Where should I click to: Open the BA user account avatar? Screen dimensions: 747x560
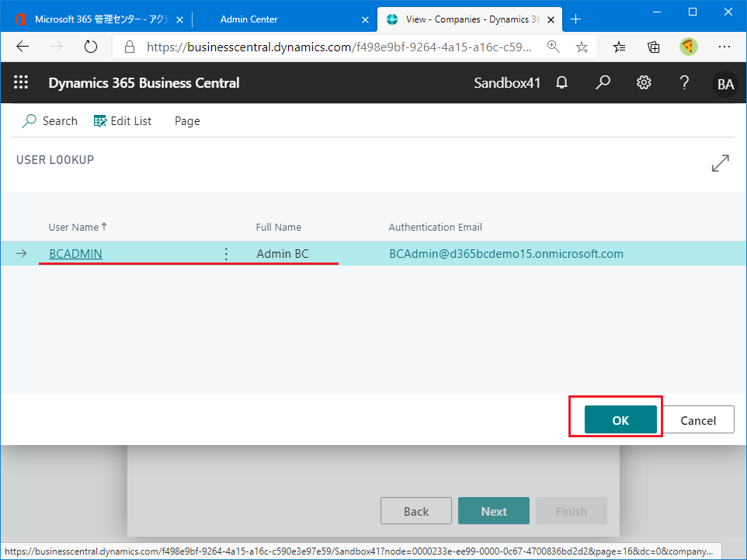(725, 84)
